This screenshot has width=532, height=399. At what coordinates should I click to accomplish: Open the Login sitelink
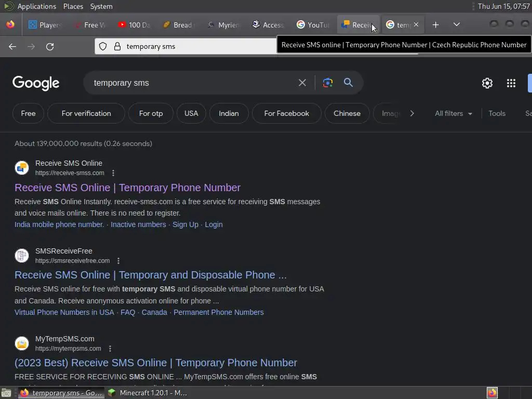[x=214, y=224]
